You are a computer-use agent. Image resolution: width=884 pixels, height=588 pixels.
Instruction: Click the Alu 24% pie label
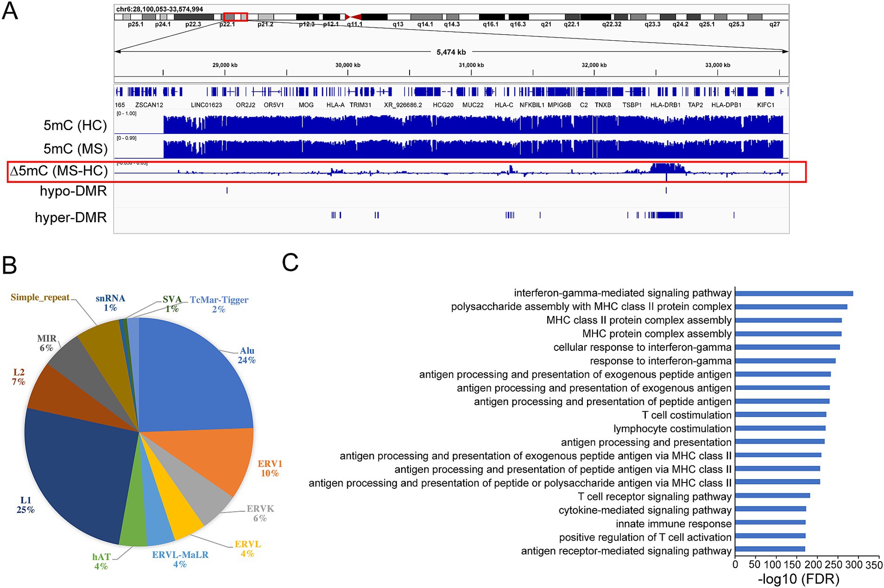(247, 355)
